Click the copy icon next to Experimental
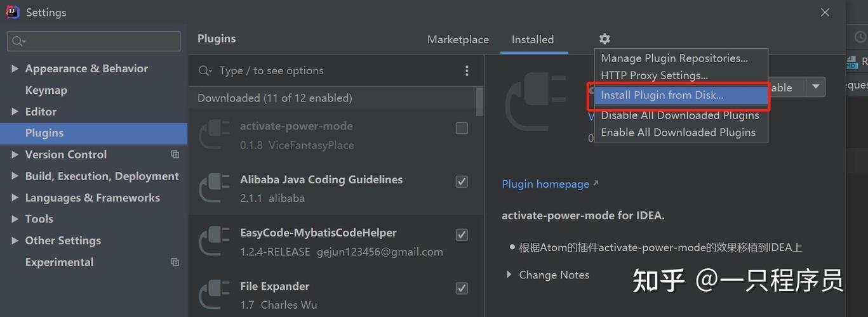The width and height of the screenshot is (868, 317). [x=175, y=262]
